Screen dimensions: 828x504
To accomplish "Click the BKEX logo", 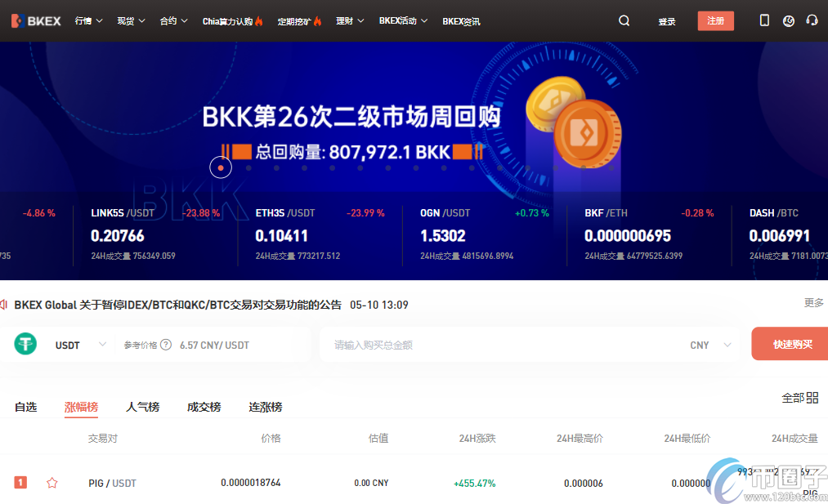I will pos(36,20).
